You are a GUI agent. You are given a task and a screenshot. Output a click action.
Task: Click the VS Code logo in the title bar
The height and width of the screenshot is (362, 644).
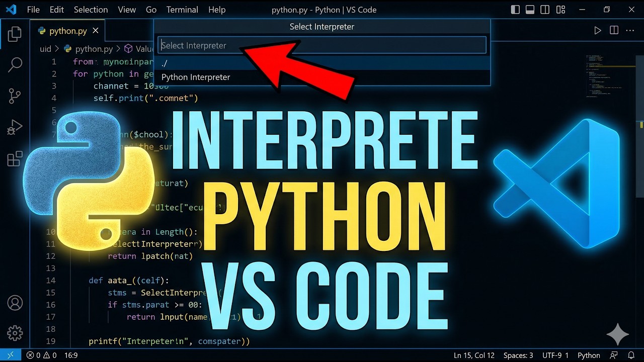(x=11, y=10)
